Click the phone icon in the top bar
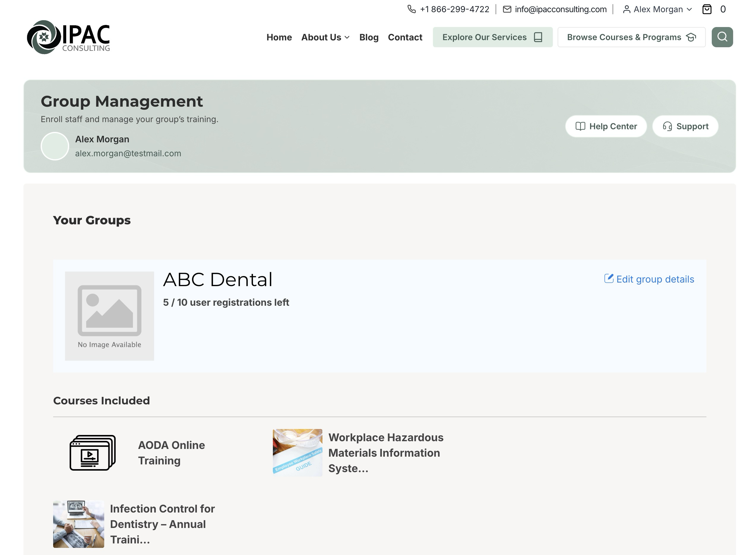The image size is (756, 555). pos(412,9)
